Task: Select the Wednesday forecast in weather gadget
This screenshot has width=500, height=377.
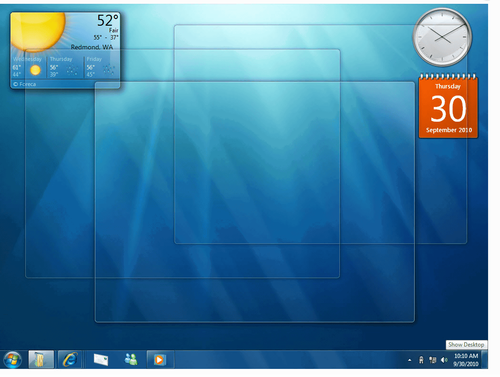Action: 28,67
